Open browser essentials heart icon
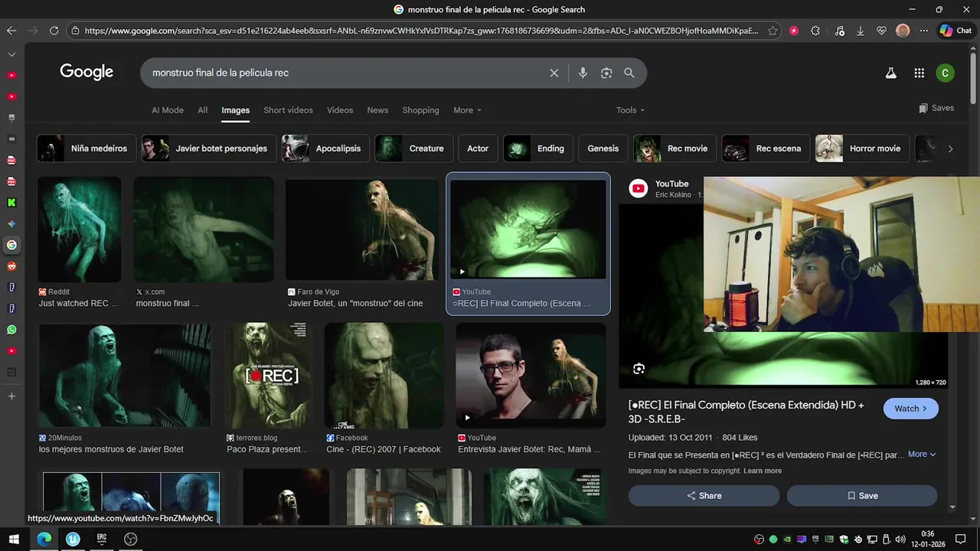 [x=882, y=31]
